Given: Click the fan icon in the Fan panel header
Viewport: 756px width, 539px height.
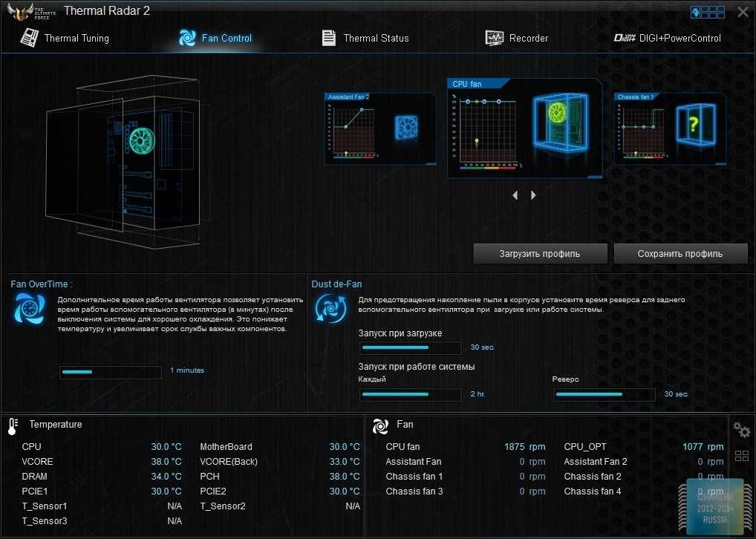Looking at the screenshot, I should [x=380, y=425].
